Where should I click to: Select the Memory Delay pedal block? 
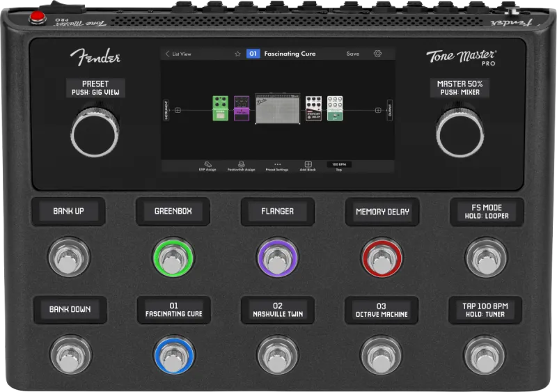[314, 108]
